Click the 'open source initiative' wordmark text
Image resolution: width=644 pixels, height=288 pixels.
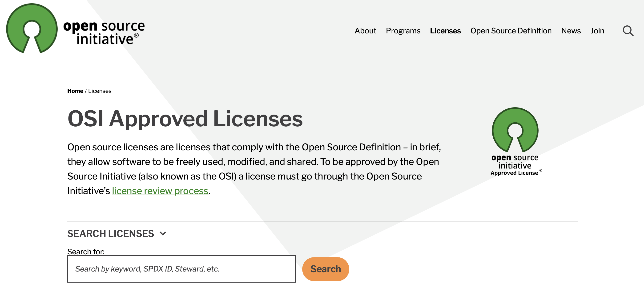tap(104, 32)
